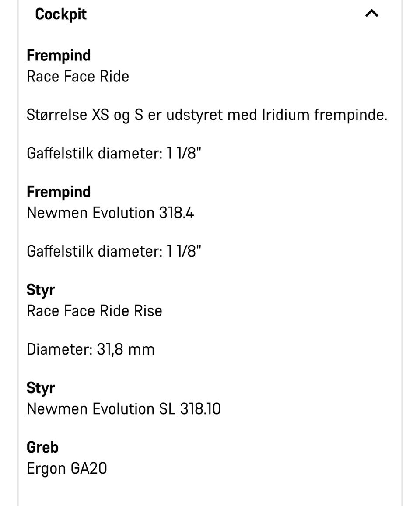This screenshot has width=420, height=506.
Task: Select the first Gaffelstilk diameter line
Action: [115, 153]
